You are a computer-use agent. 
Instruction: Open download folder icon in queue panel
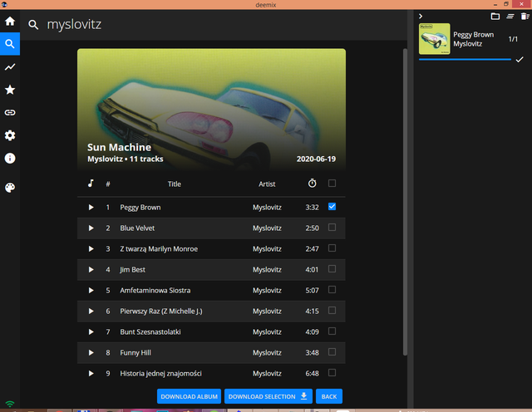point(495,17)
